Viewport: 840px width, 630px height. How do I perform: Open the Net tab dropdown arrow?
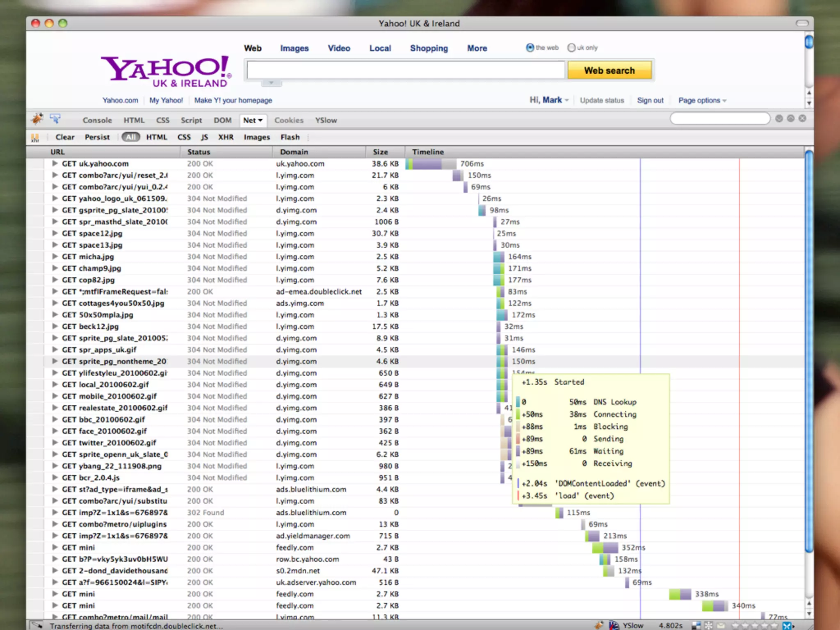(x=260, y=120)
